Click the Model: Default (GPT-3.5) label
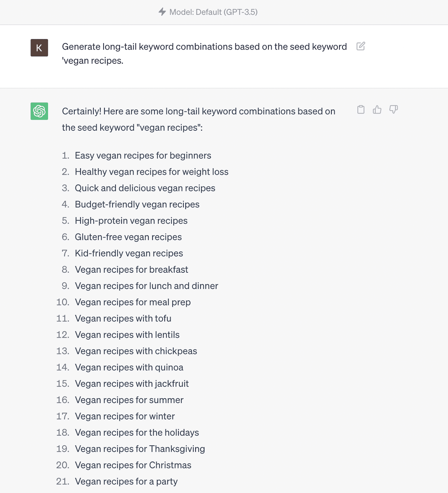 pyautogui.click(x=213, y=12)
